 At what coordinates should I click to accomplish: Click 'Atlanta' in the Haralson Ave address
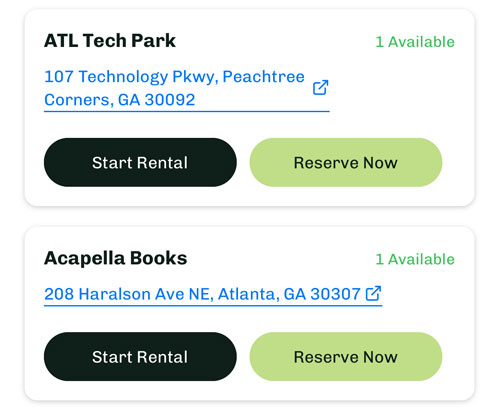tap(248, 294)
